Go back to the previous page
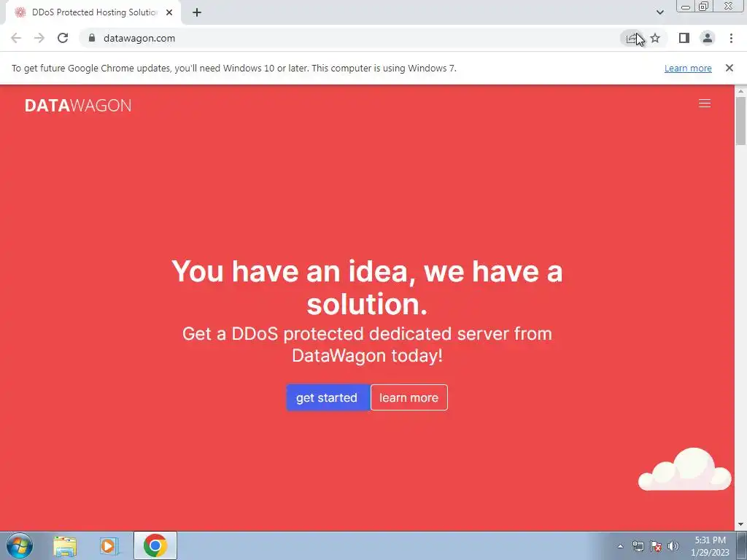 (x=16, y=38)
